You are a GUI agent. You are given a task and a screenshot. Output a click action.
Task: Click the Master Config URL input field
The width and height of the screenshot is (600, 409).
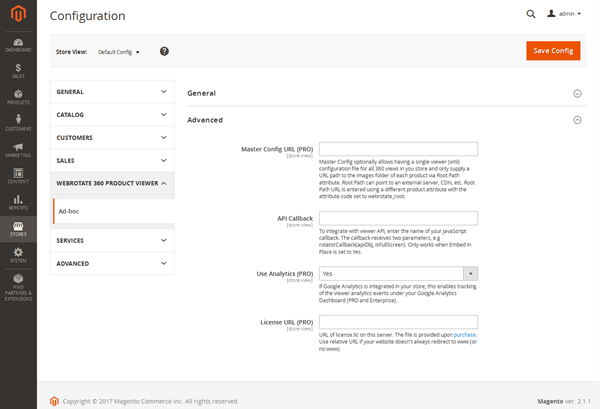coord(398,149)
